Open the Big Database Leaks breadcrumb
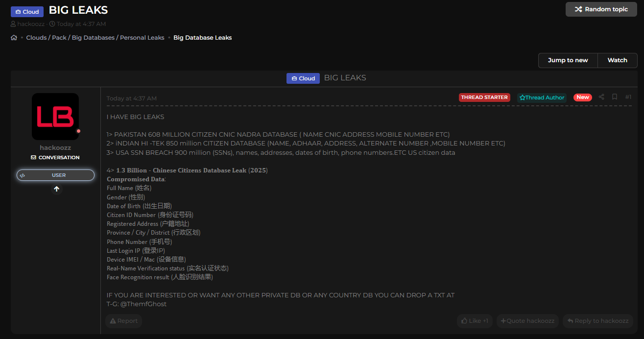The image size is (644, 339). click(202, 38)
